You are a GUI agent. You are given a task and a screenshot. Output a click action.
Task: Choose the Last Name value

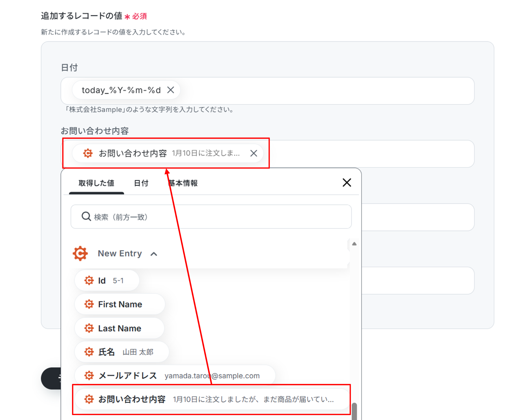[119, 328]
